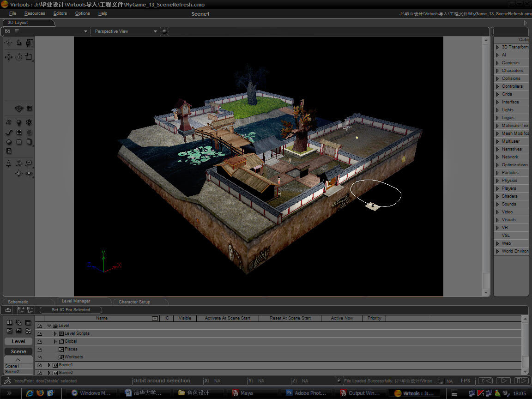Viewport: 532px width, 399px height.
Task: Toggle the icon in the Worksets row
Action: tap(40, 357)
